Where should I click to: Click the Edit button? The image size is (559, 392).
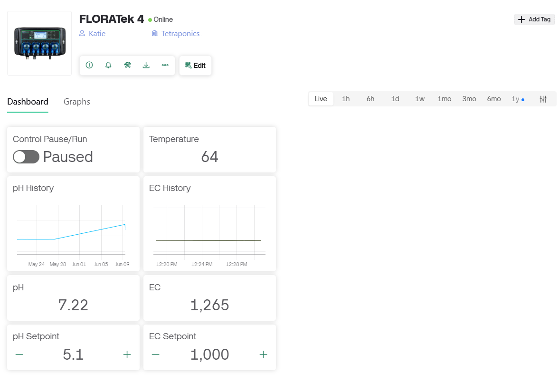click(x=195, y=66)
